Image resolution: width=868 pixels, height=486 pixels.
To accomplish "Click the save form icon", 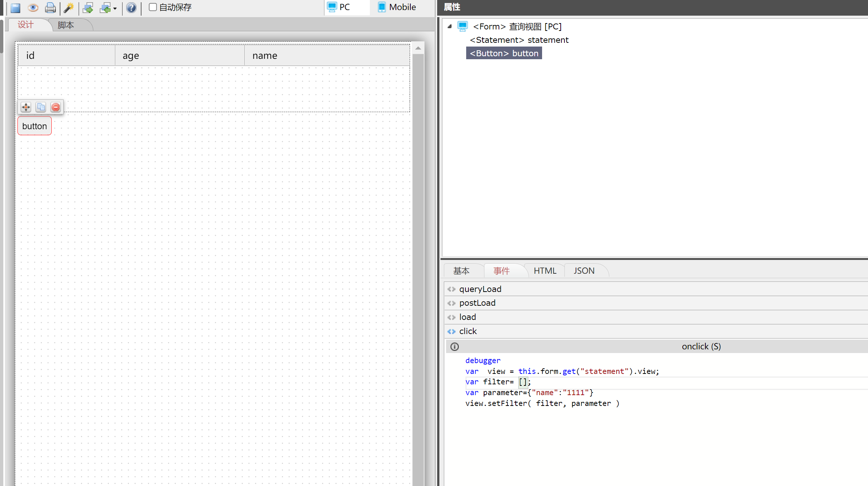I will pyautogui.click(x=15, y=7).
